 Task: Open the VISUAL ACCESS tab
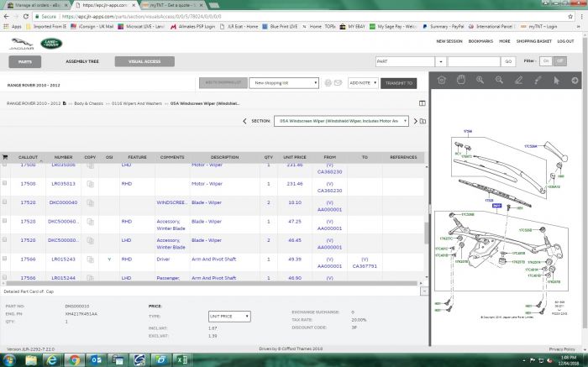[144, 61]
